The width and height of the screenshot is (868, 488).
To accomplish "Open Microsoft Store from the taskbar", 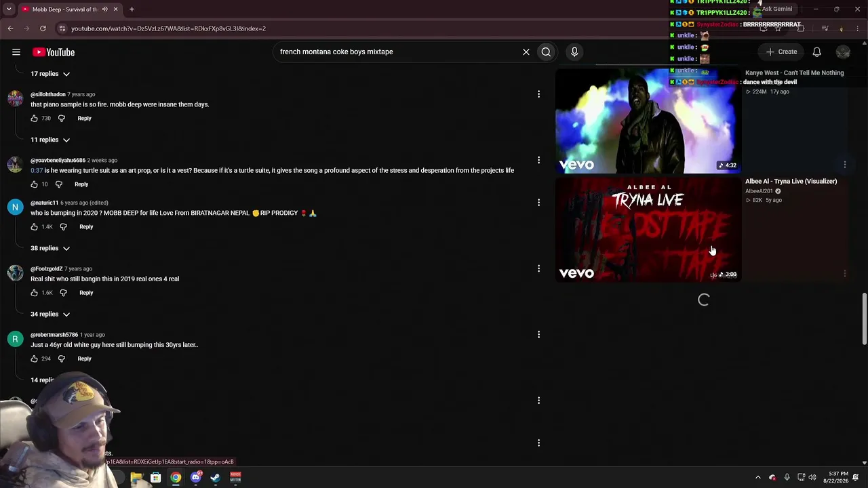I will click(155, 477).
